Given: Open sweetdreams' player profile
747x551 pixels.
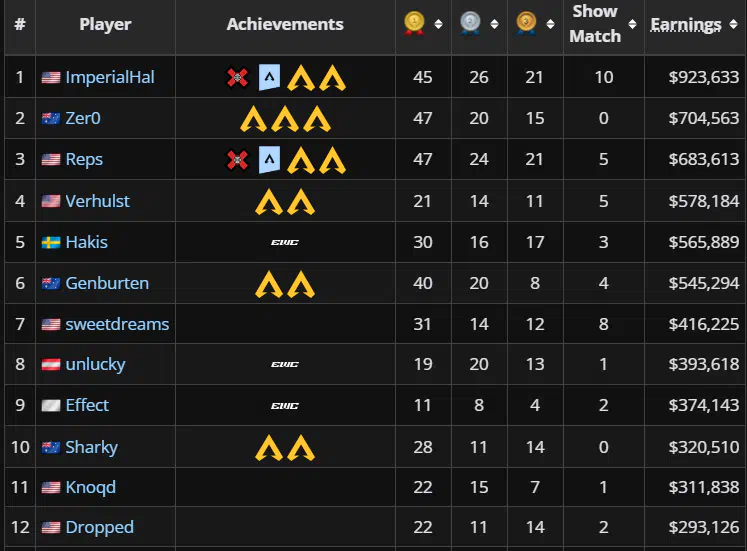Looking at the screenshot, I should coord(117,324).
